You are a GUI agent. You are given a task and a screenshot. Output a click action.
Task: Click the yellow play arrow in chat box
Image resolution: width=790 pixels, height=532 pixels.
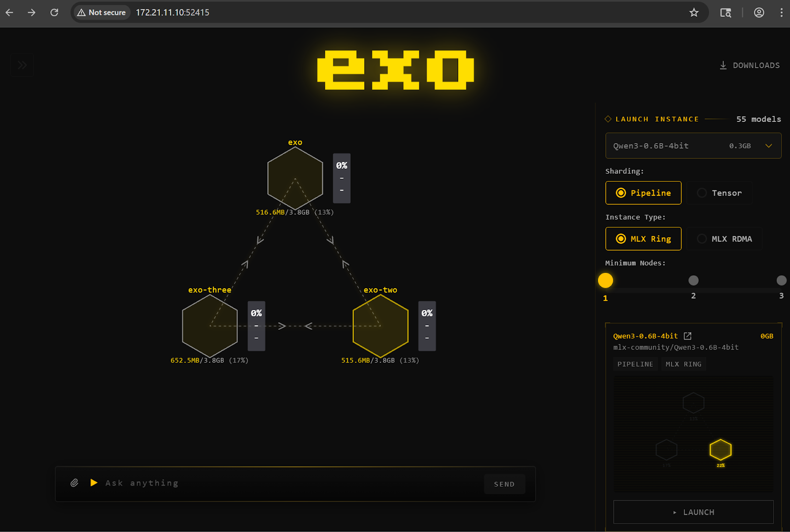tap(94, 483)
